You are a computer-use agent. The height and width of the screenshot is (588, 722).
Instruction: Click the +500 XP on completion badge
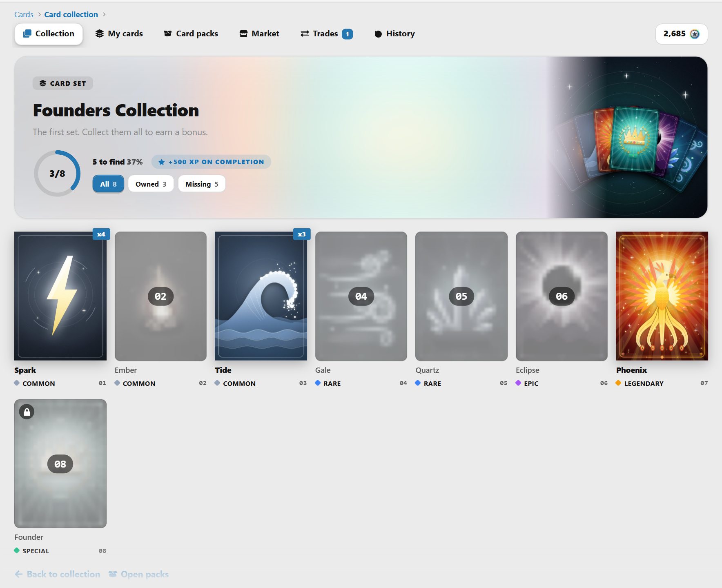pyautogui.click(x=211, y=162)
